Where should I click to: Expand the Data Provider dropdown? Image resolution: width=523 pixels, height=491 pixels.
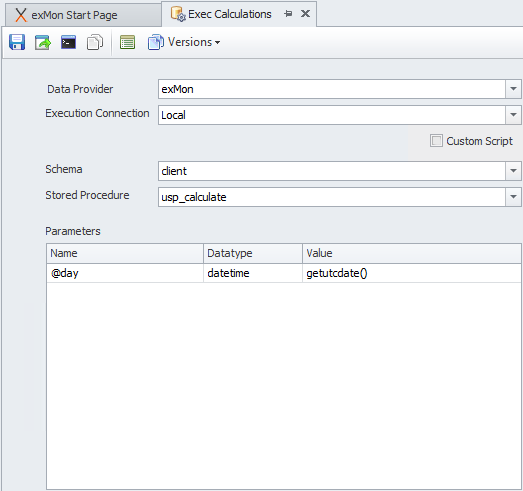(x=513, y=89)
